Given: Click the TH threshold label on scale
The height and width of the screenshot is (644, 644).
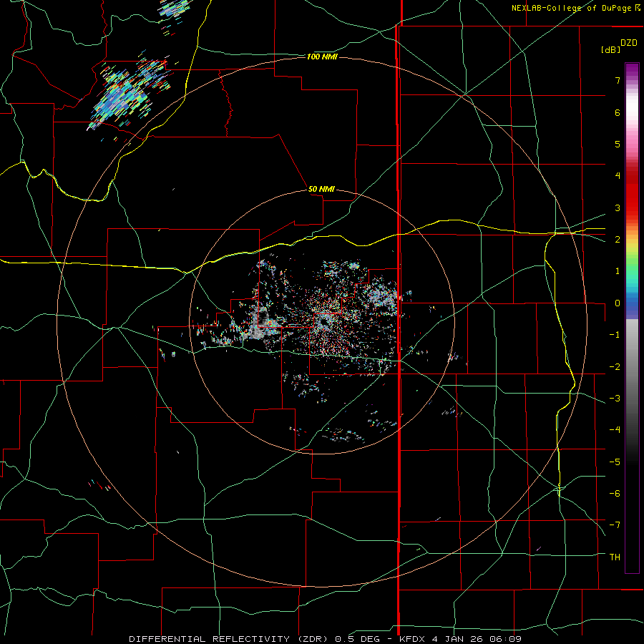Looking at the screenshot, I should coord(615,557).
